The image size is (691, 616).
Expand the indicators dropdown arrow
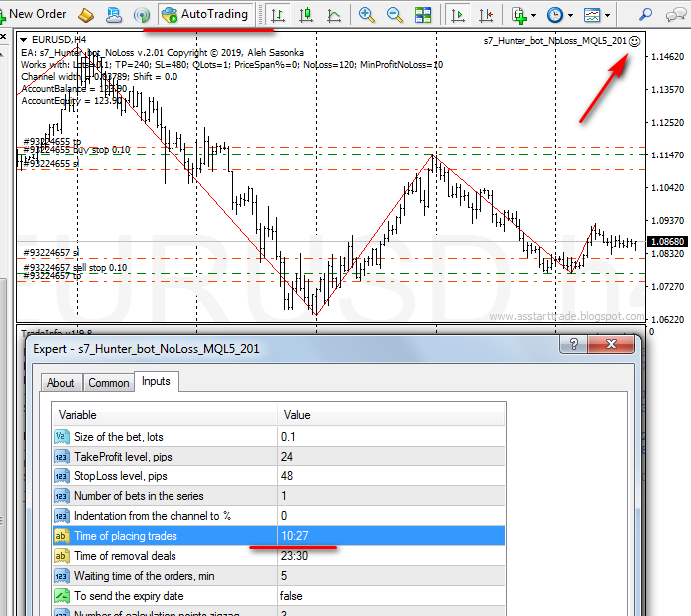(534, 15)
